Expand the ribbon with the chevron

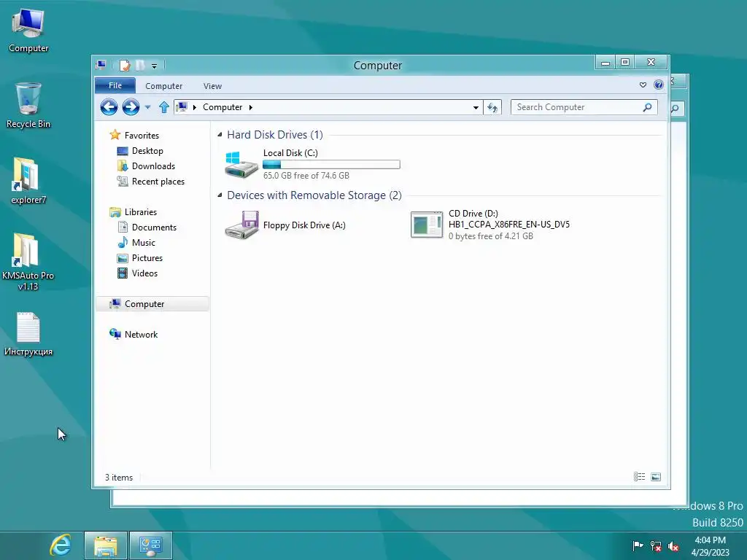(643, 85)
